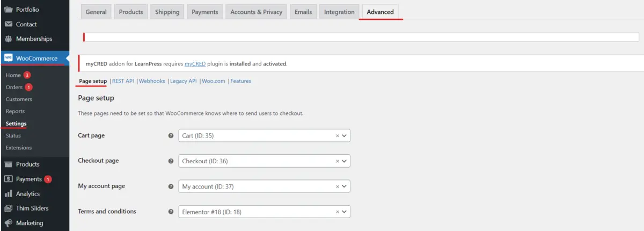Select the Integration settings tab
This screenshot has width=644, height=231.
[339, 12]
